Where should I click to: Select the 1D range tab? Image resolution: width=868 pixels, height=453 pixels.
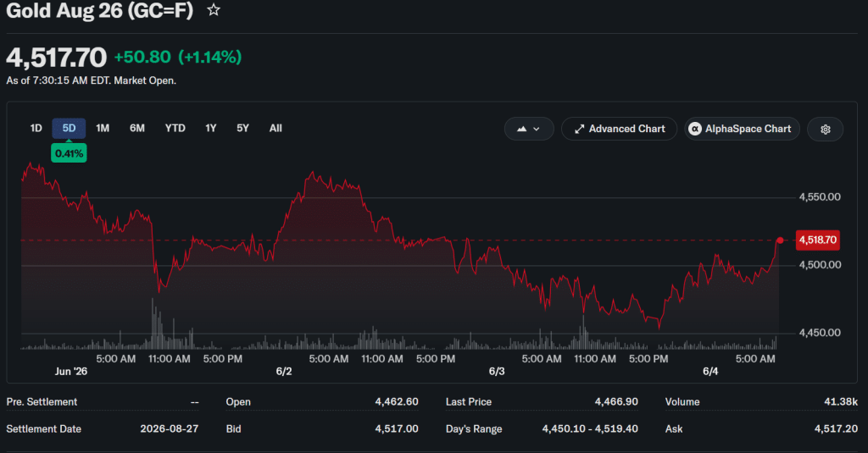(36, 129)
